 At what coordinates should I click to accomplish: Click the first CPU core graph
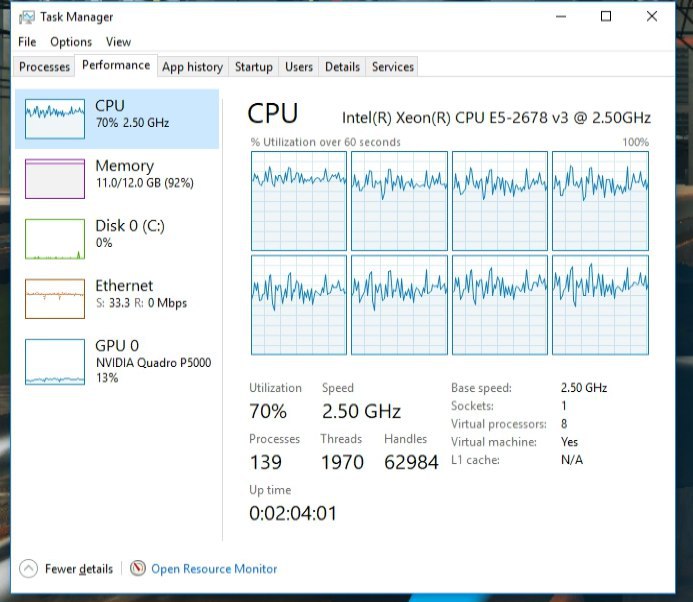click(x=299, y=201)
